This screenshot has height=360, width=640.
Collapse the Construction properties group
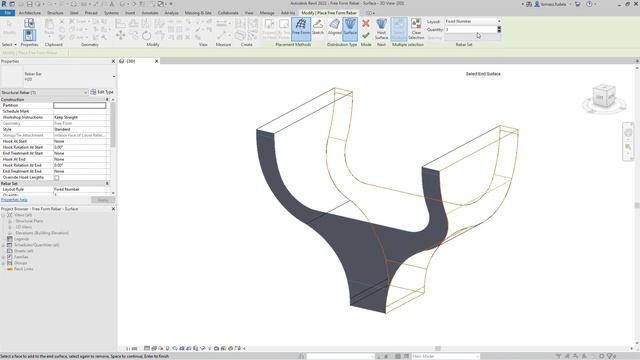coord(107,100)
